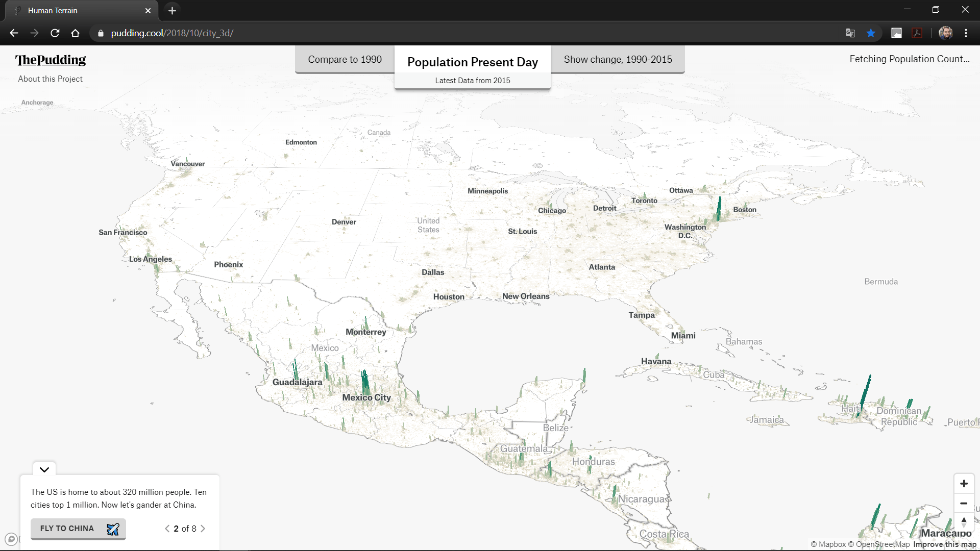
Task: Go to previous story step arrow
Action: point(167,529)
